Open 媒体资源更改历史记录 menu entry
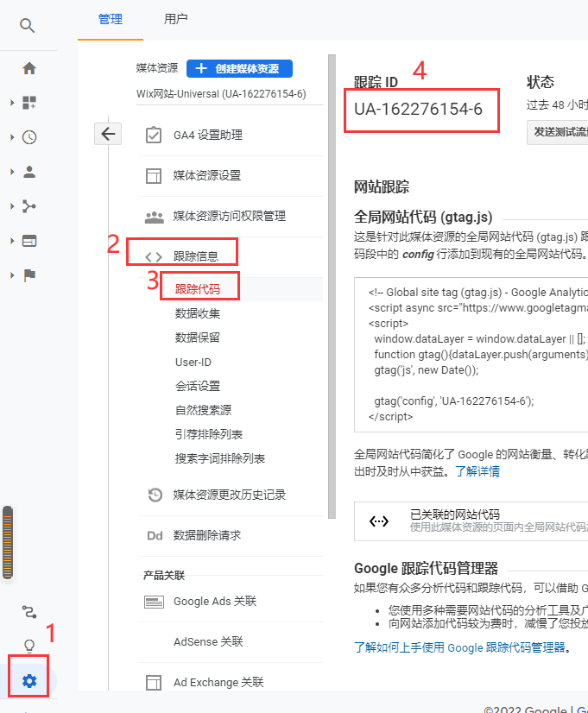This screenshot has width=588, height=713. pyautogui.click(x=231, y=495)
